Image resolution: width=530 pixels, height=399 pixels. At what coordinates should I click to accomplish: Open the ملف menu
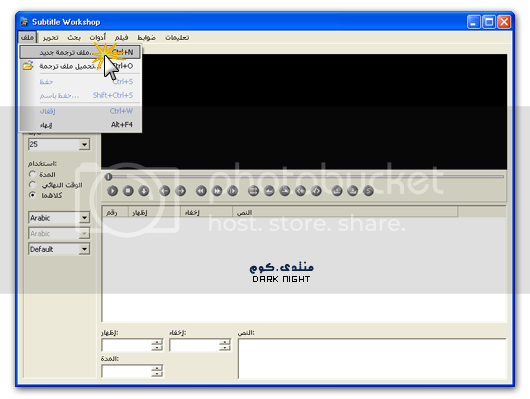tap(27, 37)
